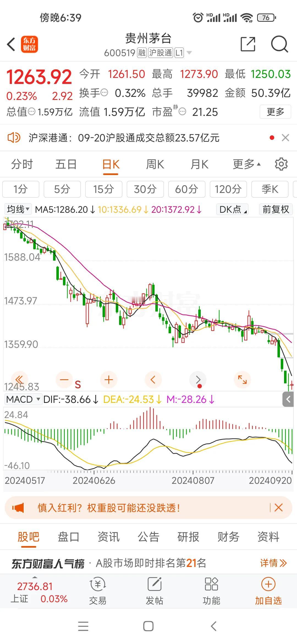The image size is (297, 644).
Task: Select the 日K chart tab
Action: (111, 164)
